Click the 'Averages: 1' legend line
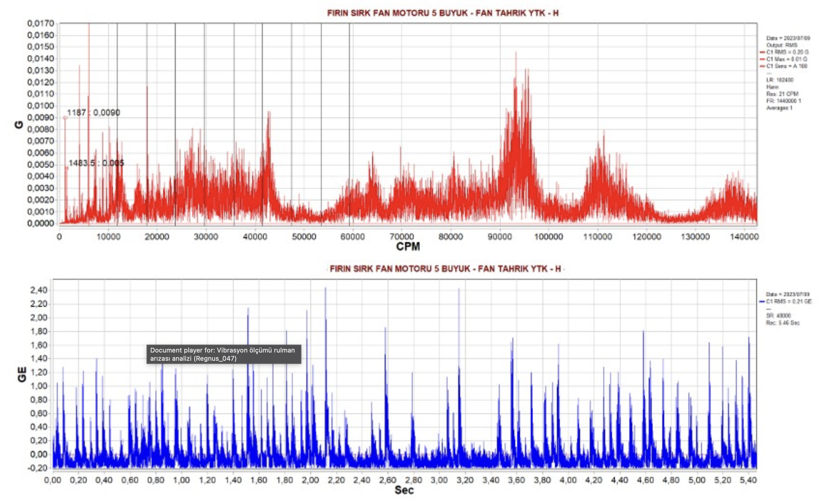This screenshot has height=504, width=831. (779, 108)
